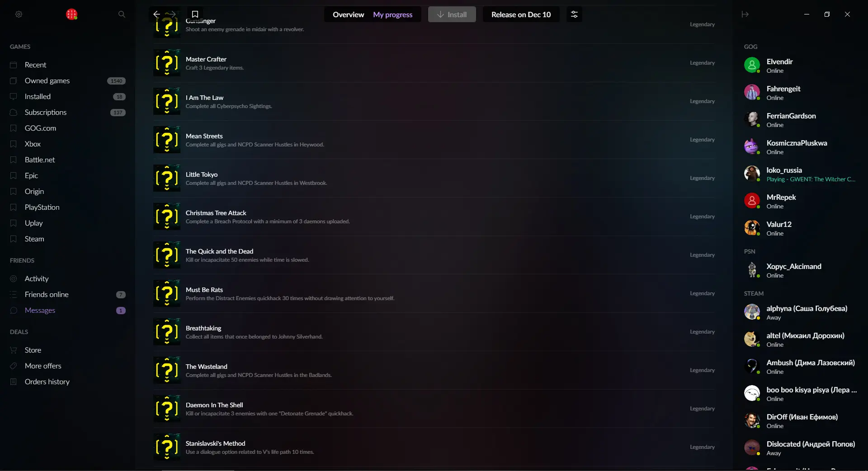Viewport: 868px width, 471px height.
Task: Click The Wasteland achievement icon
Action: tap(167, 370)
